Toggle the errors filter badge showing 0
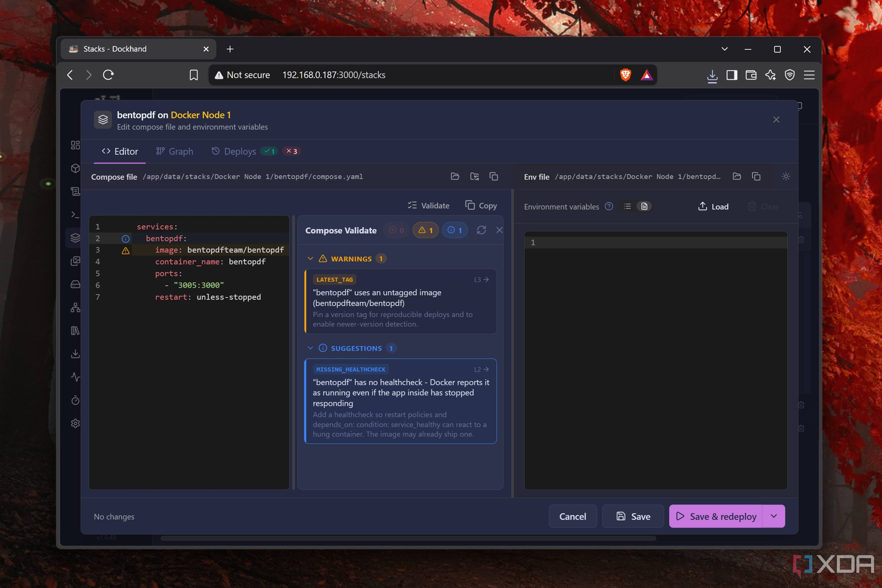This screenshot has width=882, height=588. point(396,230)
